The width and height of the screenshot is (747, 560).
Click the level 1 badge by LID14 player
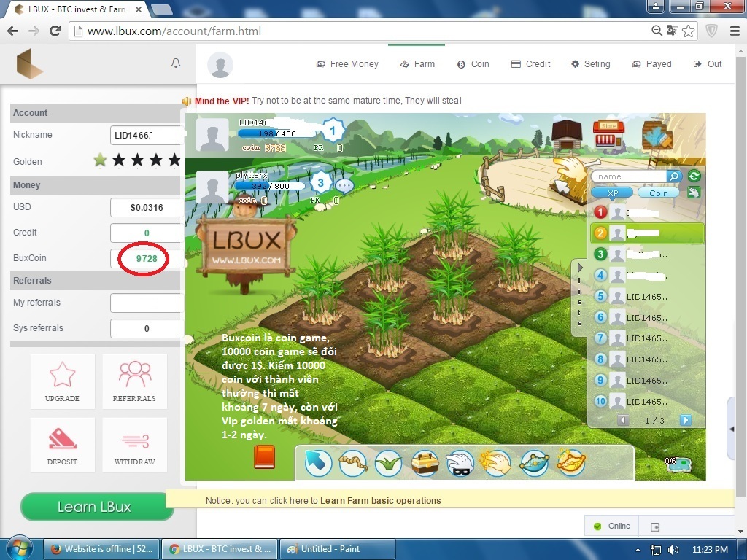tap(333, 130)
